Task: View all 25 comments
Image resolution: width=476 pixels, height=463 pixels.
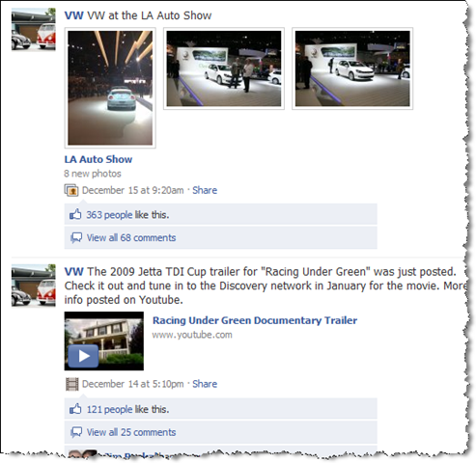Action: point(131,432)
